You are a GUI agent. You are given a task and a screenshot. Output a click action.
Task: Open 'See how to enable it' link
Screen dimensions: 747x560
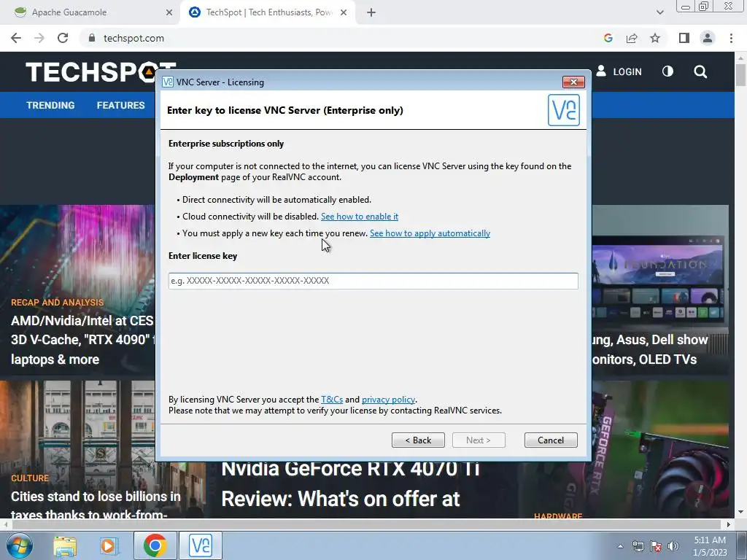coord(359,216)
